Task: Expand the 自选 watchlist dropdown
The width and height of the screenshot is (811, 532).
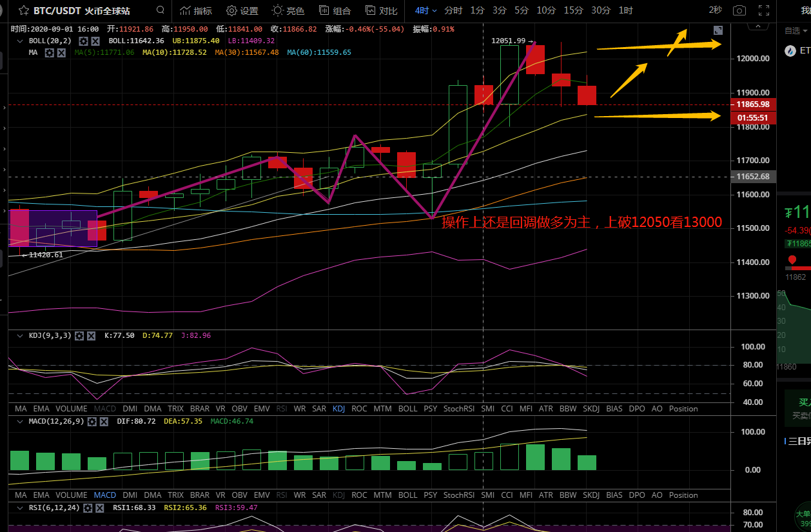Action: pyautogui.click(x=796, y=30)
